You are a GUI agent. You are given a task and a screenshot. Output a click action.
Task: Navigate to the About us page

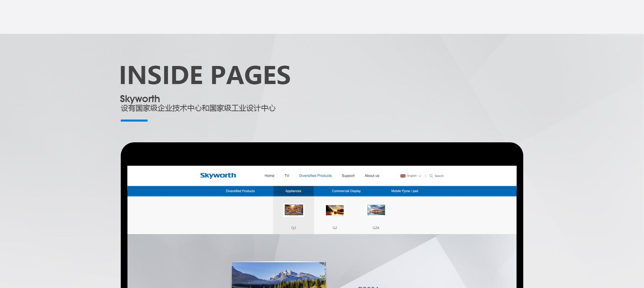coord(372,176)
